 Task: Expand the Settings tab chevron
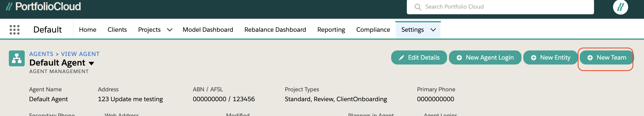coord(433,30)
